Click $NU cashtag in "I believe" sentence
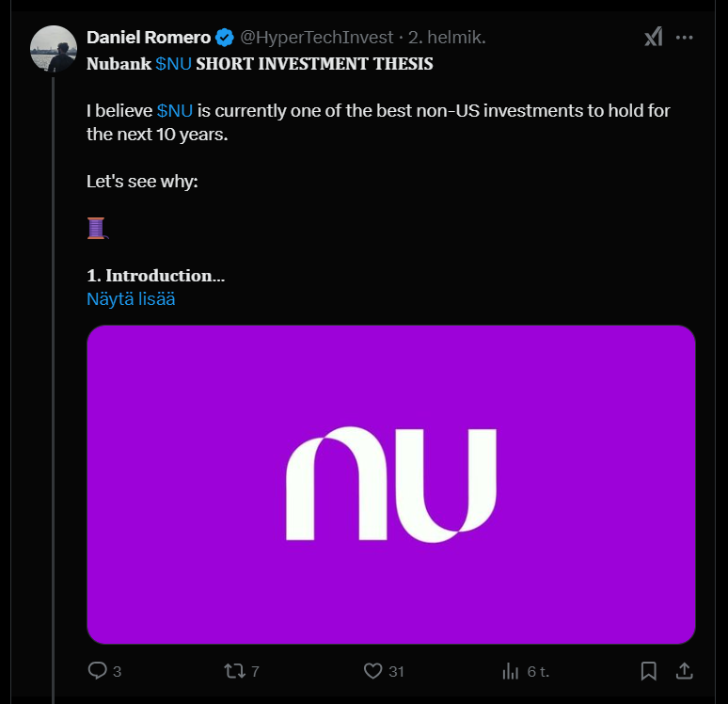The height and width of the screenshot is (704, 728). pos(175,111)
